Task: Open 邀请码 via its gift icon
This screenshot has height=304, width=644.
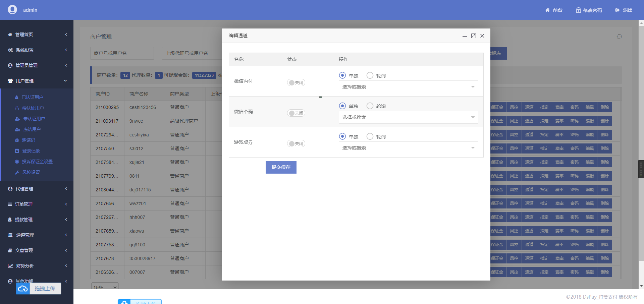Action: click(17, 140)
